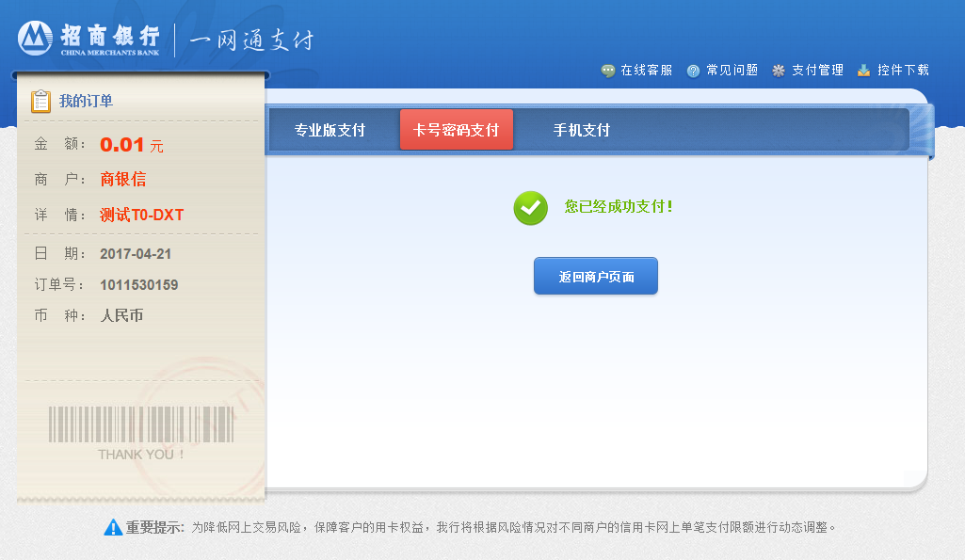Click the 控件下载 download icon
The height and width of the screenshot is (560, 965).
click(x=864, y=71)
